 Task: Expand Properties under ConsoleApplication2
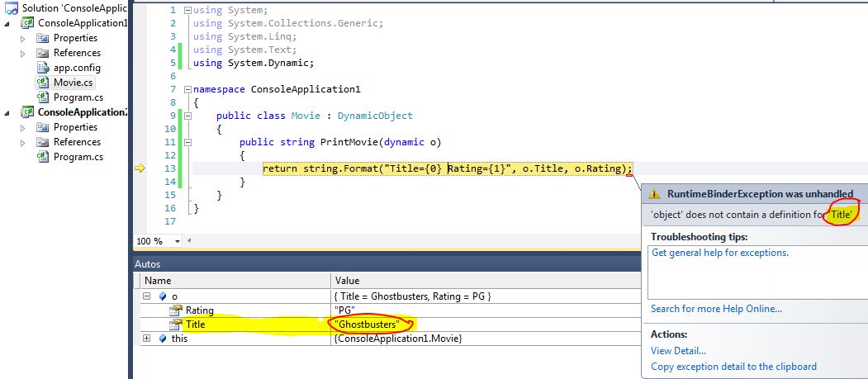pos(22,128)
